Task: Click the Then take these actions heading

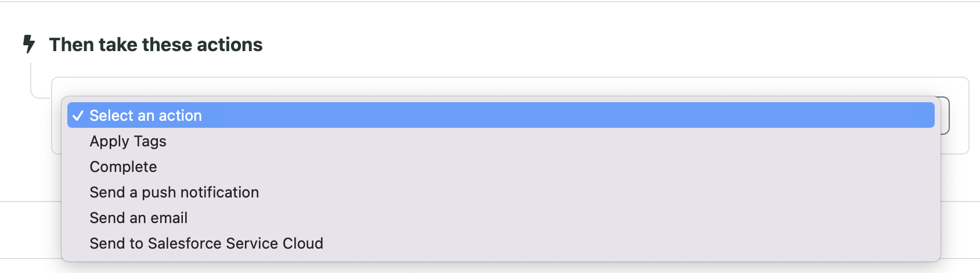Action: 156,45
